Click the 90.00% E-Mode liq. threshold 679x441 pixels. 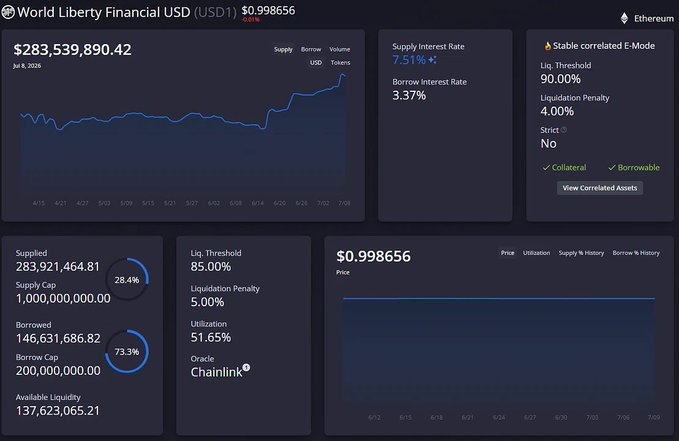coord(560,79)
